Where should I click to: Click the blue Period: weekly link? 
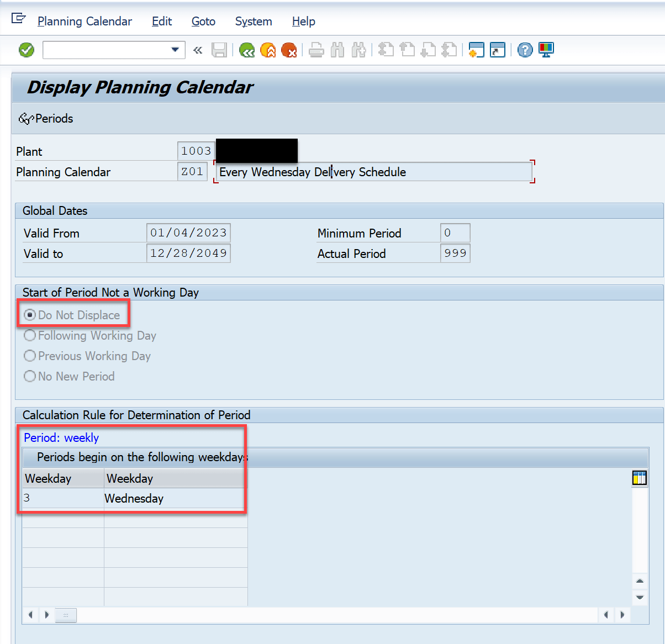(x=61, y=437)
